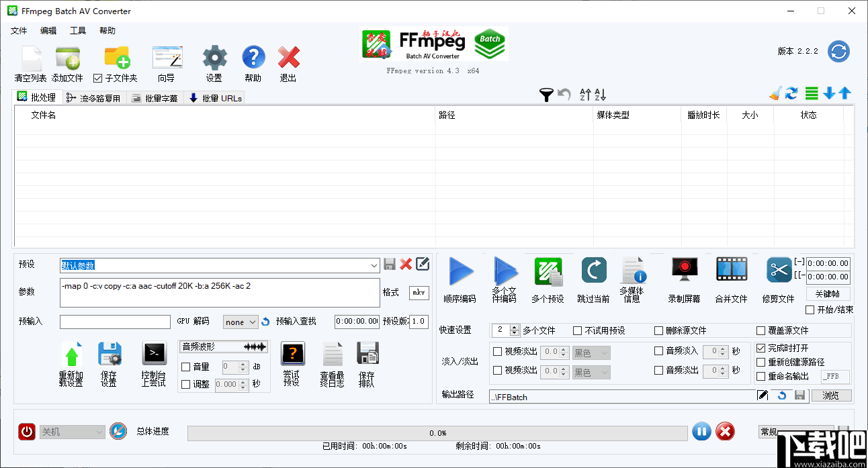Check Do Not Try Preset (不试用预设)
This screenshot has width=868, height=468.
(578, 331)
